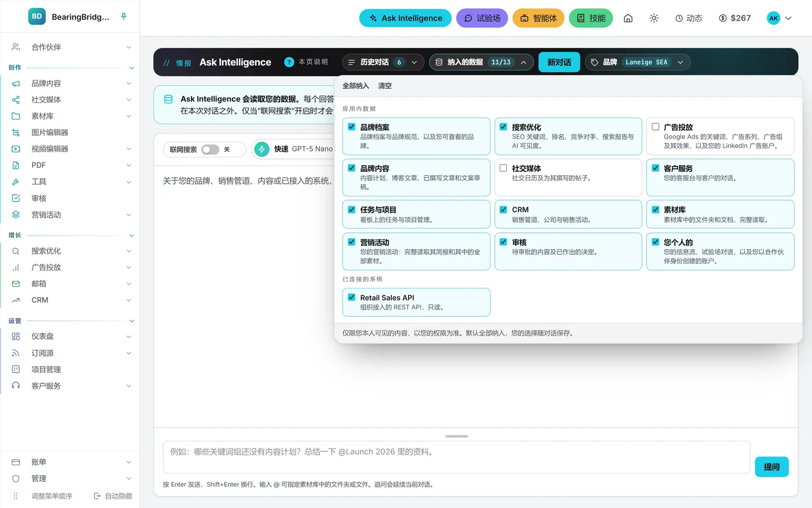
Task: Expand the 营销活动 sidebar chevron
Action: pyautogui.click(x=129, y=215)
